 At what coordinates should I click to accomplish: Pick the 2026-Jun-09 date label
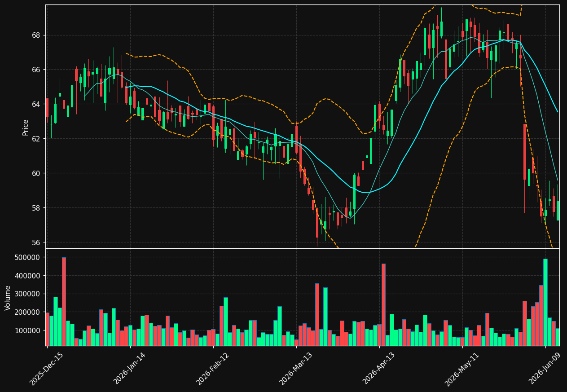tap(545, 369)
